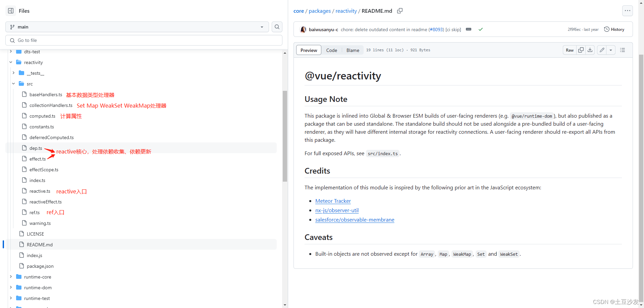Screen dimensions: 644x308
Task: Click reactivity breadcrumb link
Action: [346, 11]
